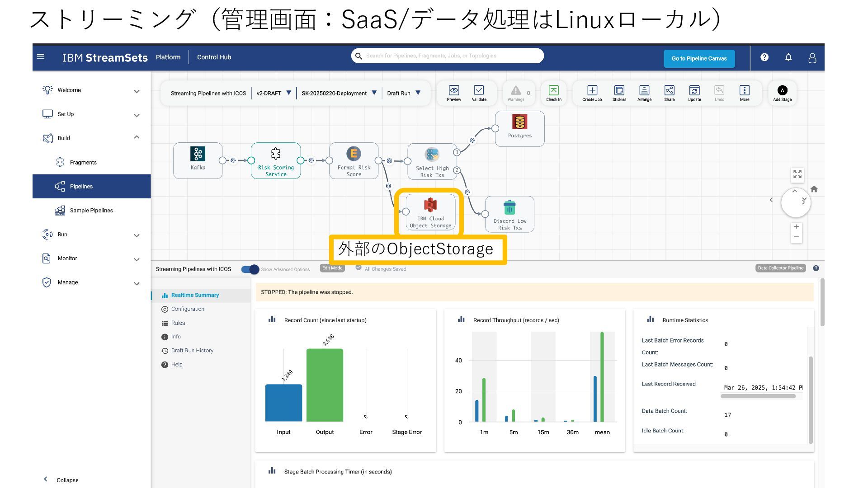Click the Validate toolbar icon

coord(479,90)
